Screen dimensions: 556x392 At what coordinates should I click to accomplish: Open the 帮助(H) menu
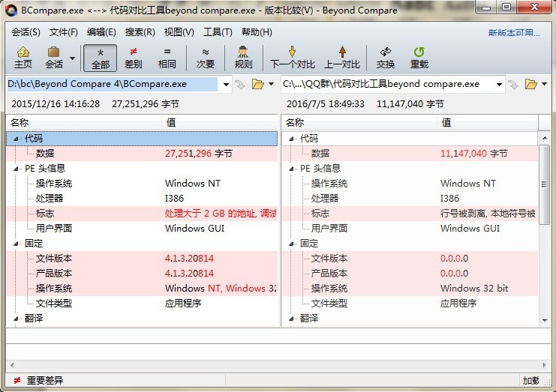[257, 32]
